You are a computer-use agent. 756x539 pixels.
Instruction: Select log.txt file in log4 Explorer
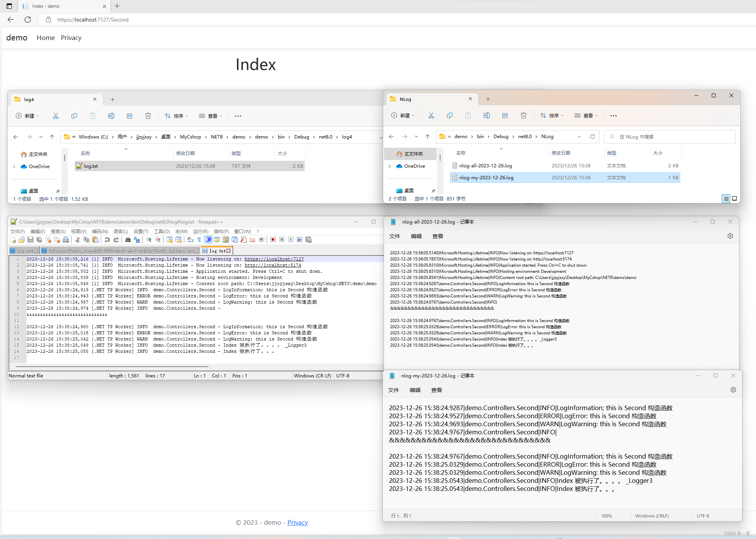point(190,166)
